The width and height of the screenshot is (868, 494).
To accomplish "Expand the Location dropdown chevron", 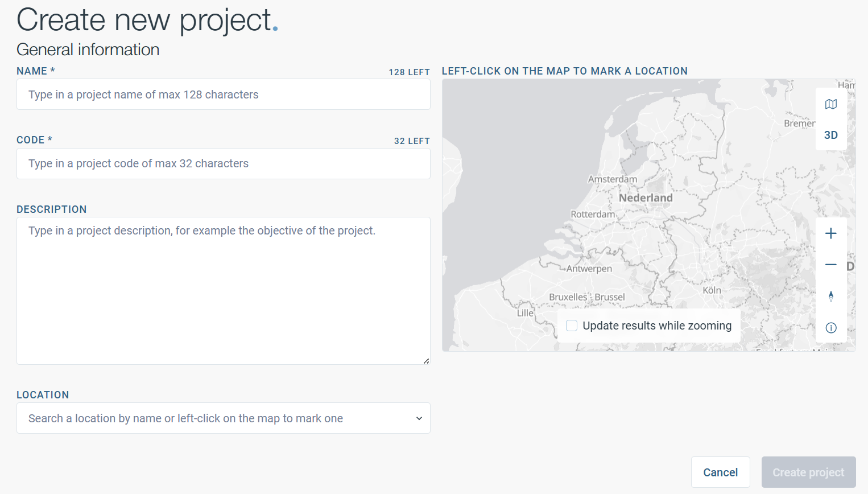I will (419, 418).
